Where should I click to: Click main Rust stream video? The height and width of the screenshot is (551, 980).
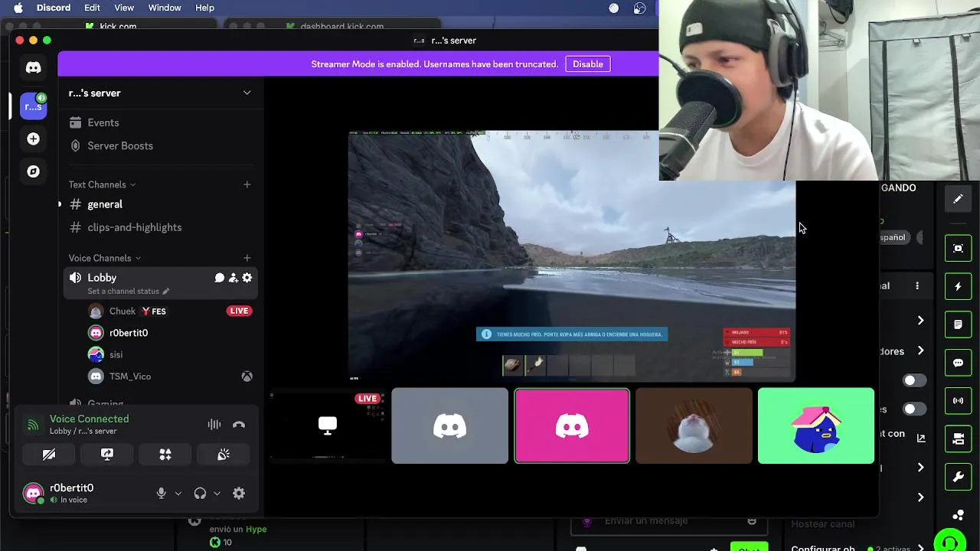[x=572, y=256]
